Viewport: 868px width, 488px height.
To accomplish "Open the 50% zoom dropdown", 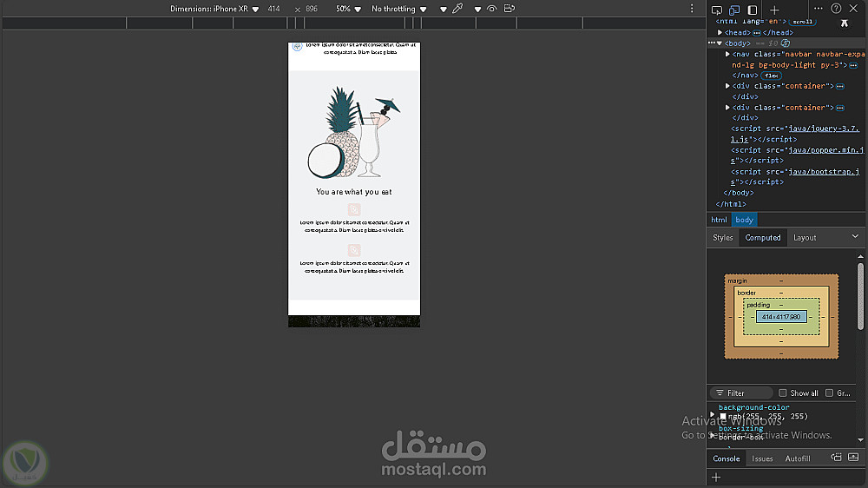I will point(348,9).
